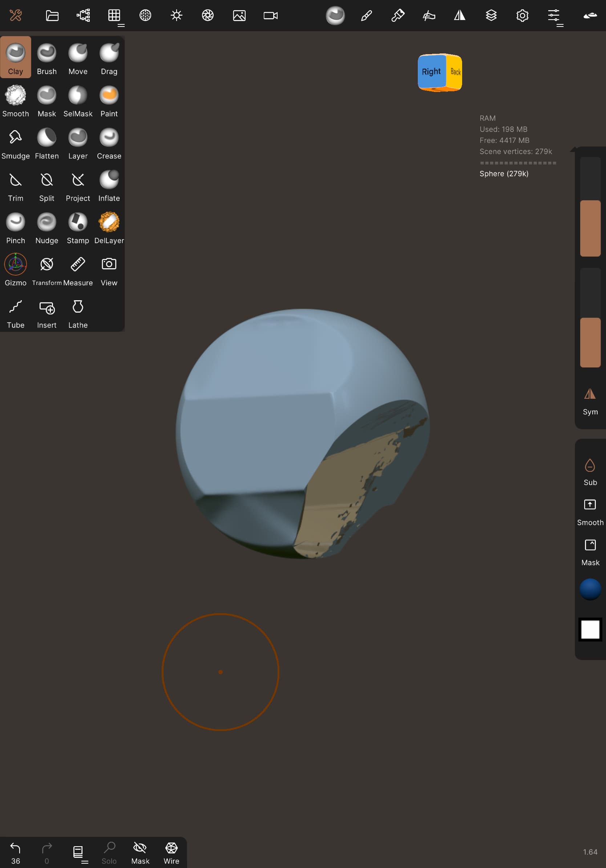Select the Stamp tool
This screenshot has width=606, height=868.
[x=78, y=227]
